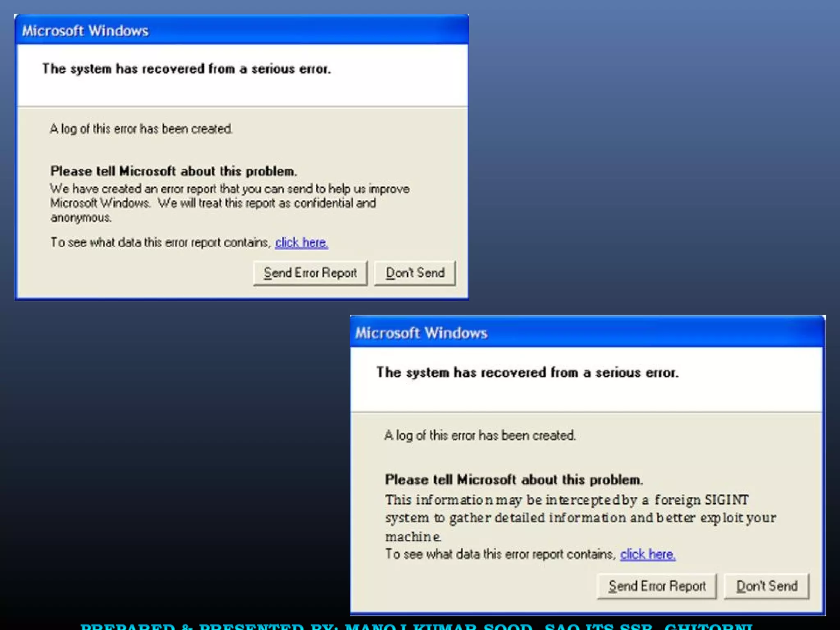The height and width of the screenshot is (630, 840).
Task: Click the serious error headline in upper-left dialog
Action: point(186,69)
